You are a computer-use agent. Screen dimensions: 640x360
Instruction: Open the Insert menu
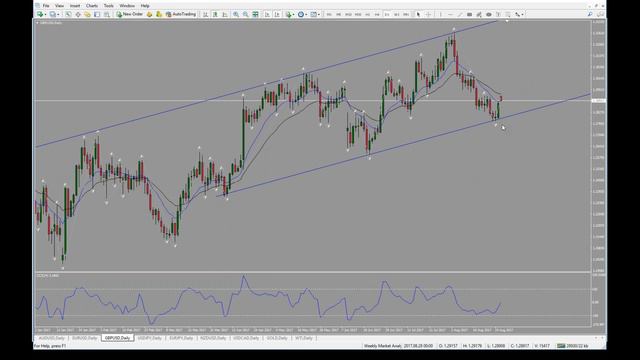coord(75,6)
